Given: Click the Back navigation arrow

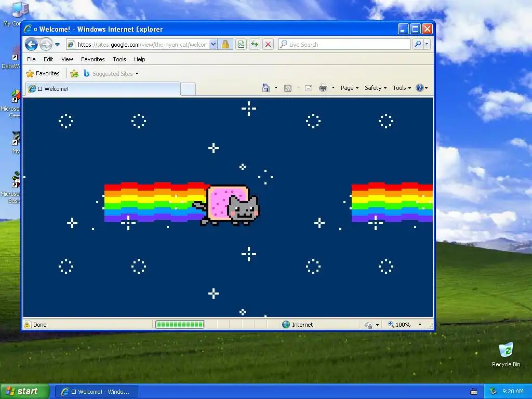Looking at the screenshot, I should tap(31, 45).
